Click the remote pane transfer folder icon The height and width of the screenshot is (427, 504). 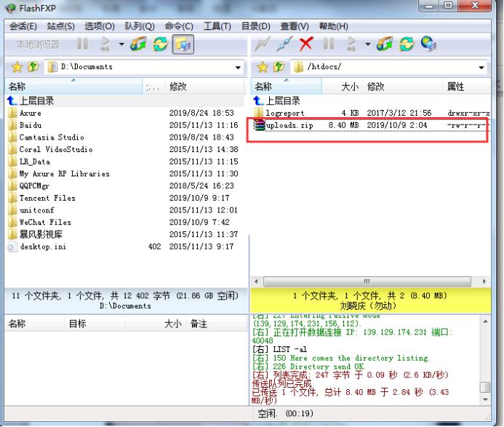(x=385, y=44)
